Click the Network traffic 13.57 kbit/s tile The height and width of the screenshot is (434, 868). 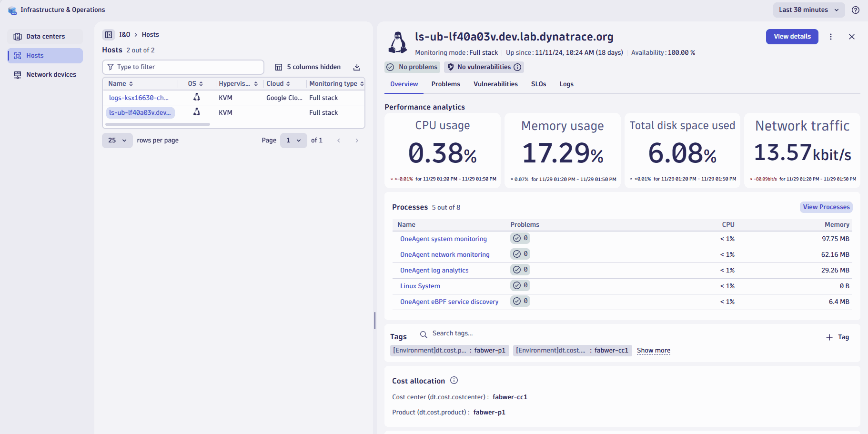coord(803,151)
